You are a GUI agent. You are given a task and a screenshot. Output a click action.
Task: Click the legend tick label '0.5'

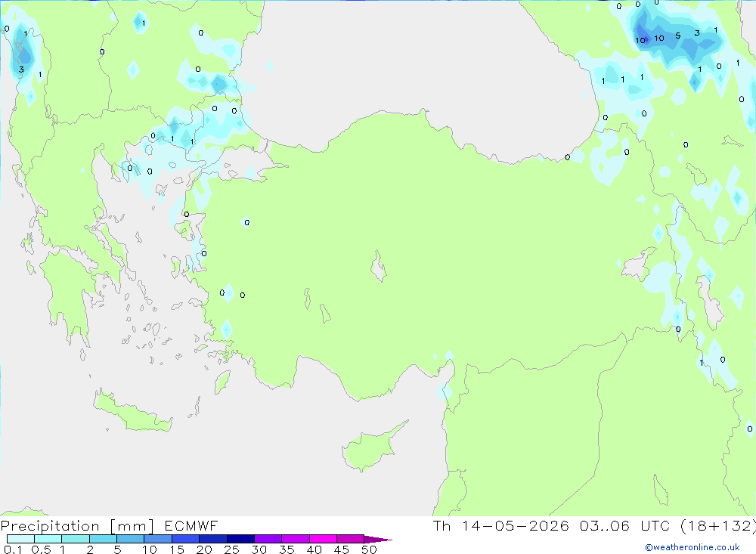[x=41, y=549]
